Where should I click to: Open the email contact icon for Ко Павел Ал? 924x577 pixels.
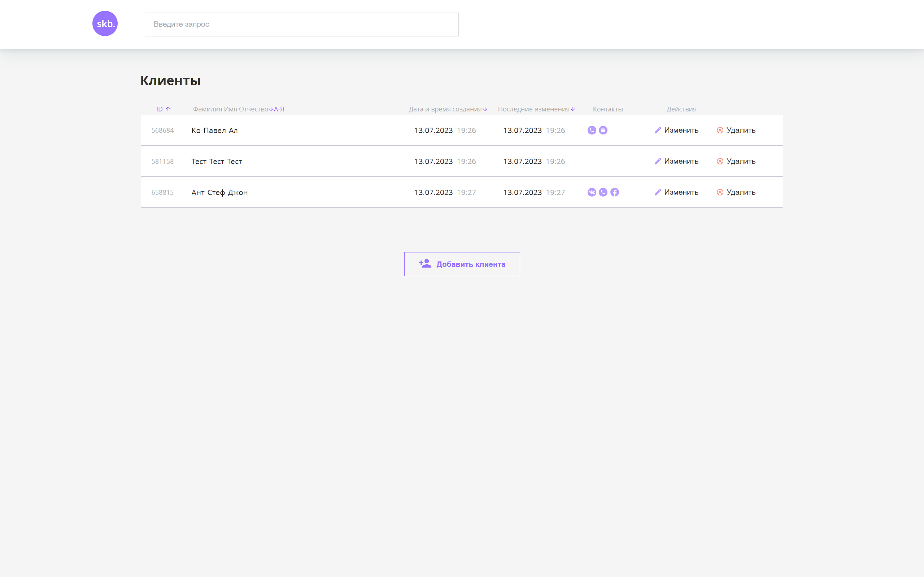[602, 130]
